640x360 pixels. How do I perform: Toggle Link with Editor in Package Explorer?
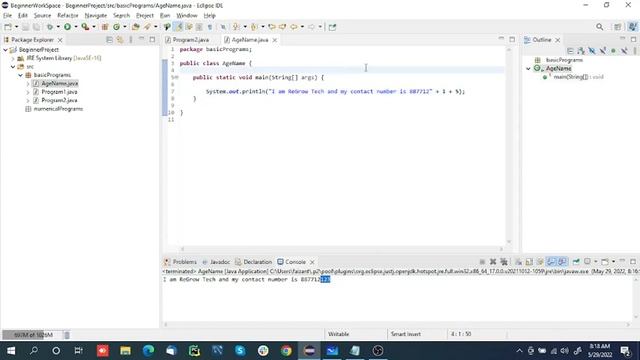120,40
